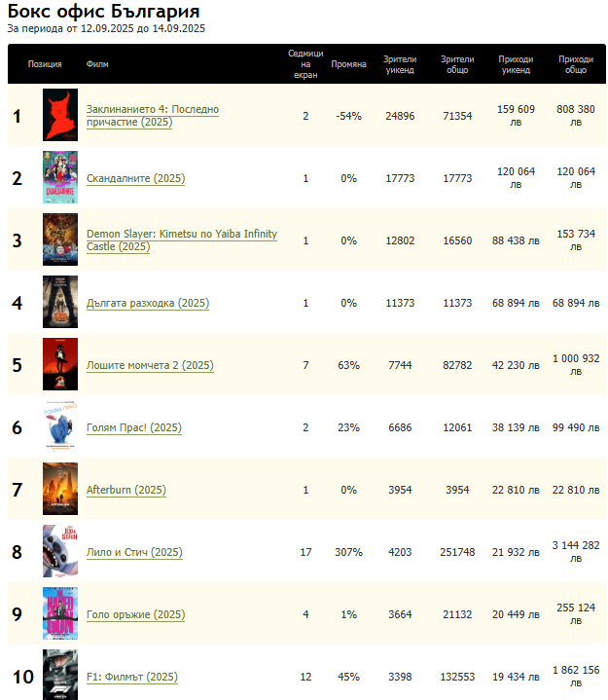Open the Demon Slayer poster image
608x700 pixels.
(x=59, y=240)
